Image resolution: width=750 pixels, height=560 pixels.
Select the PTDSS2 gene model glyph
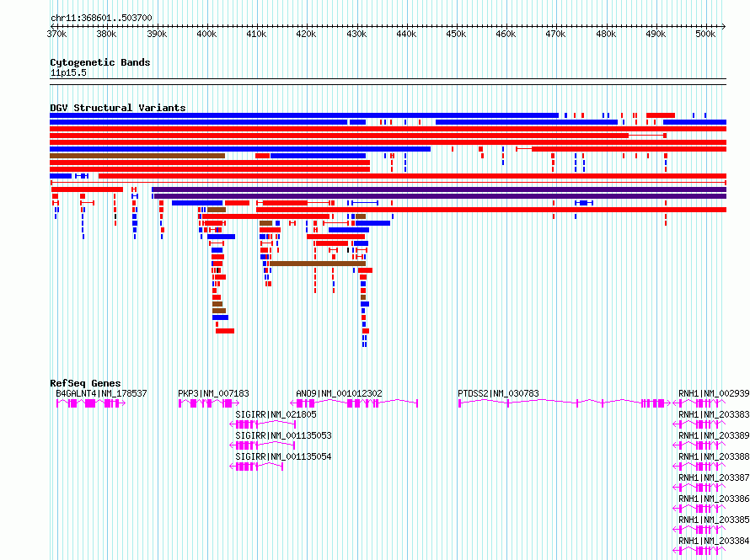click(565, 403)
